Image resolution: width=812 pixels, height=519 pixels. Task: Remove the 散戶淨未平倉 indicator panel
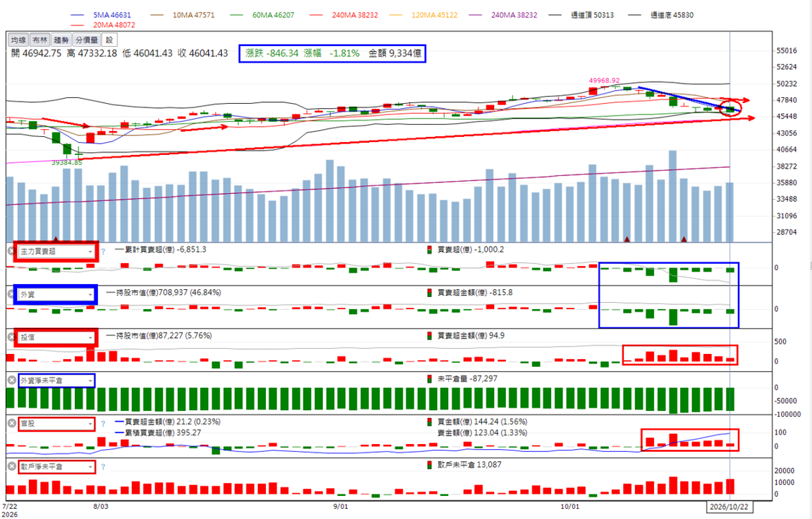[12, 466]
